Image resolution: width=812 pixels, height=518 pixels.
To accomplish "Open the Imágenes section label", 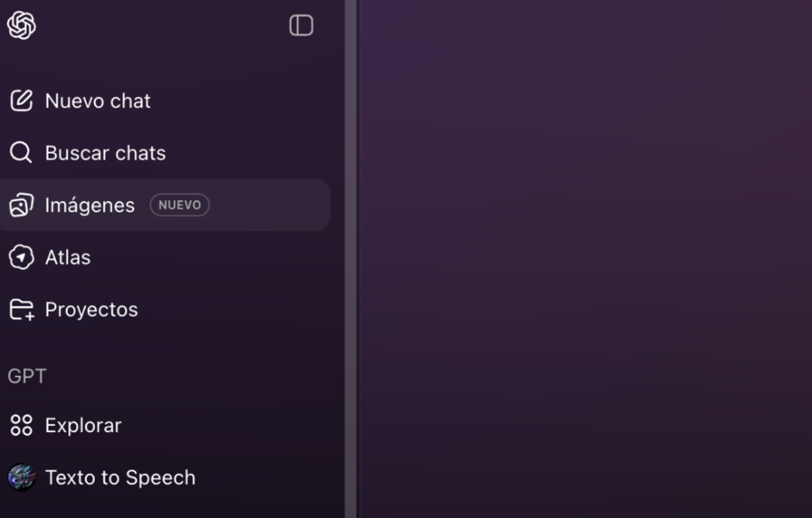I will tap(89, 206).
